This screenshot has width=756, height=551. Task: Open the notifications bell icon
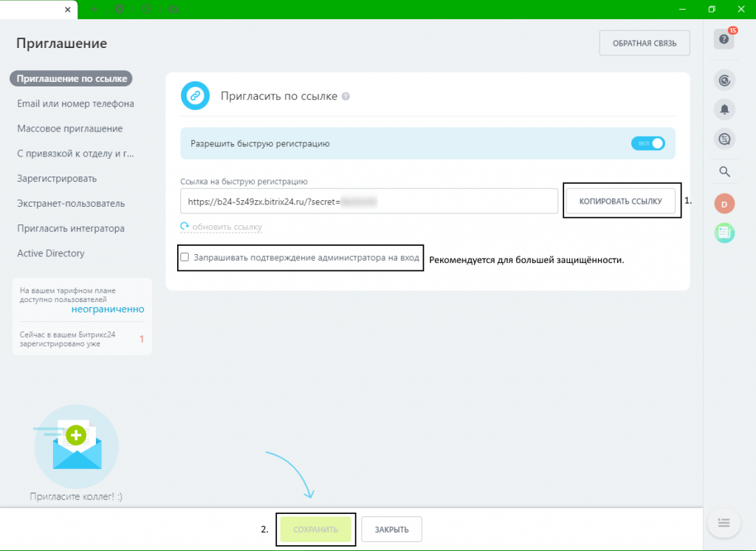tap(724, 109)
